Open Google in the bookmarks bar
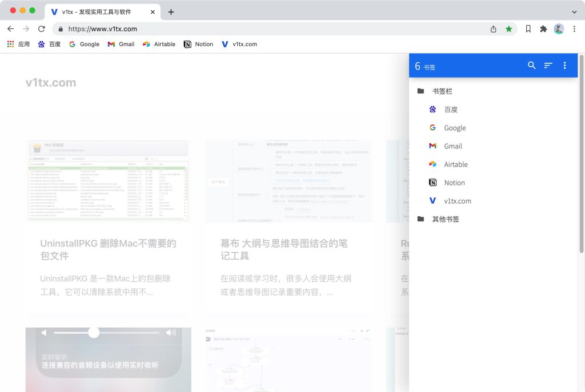 (x=85, y=44)
